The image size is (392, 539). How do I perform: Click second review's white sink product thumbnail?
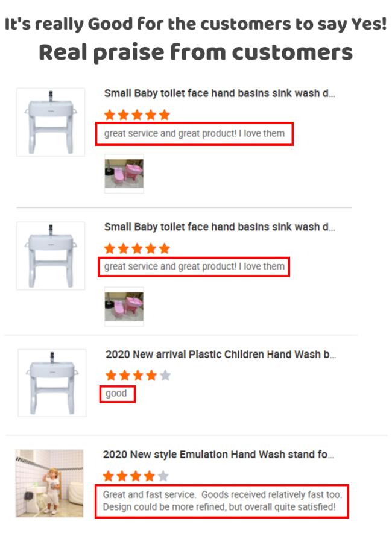[51, 256]
